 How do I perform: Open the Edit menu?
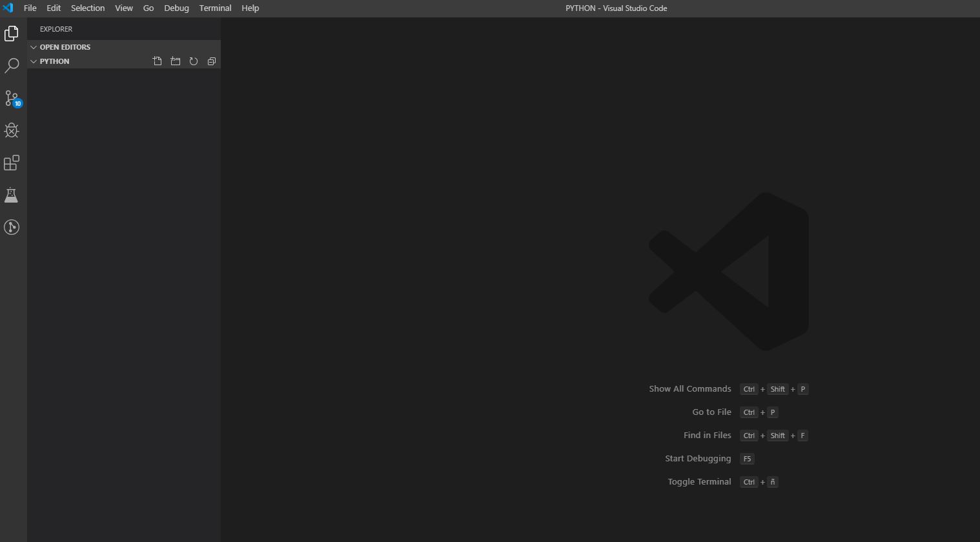click(54, 8)
